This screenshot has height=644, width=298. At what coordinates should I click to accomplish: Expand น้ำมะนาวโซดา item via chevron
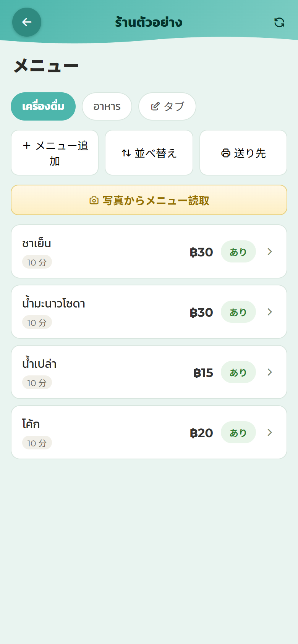(270, 312)
